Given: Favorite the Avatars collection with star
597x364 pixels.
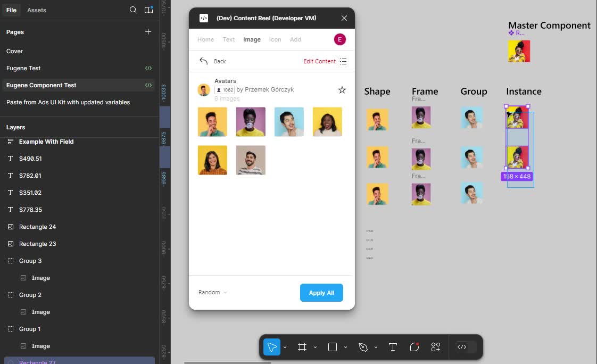Looking at the screenshot, I should [342, 90].
